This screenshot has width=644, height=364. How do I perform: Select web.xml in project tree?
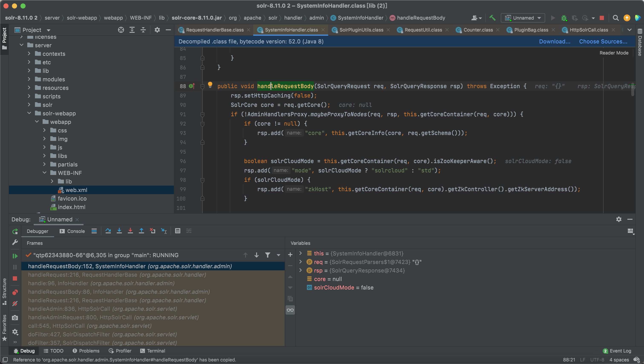tap(92, 190)
